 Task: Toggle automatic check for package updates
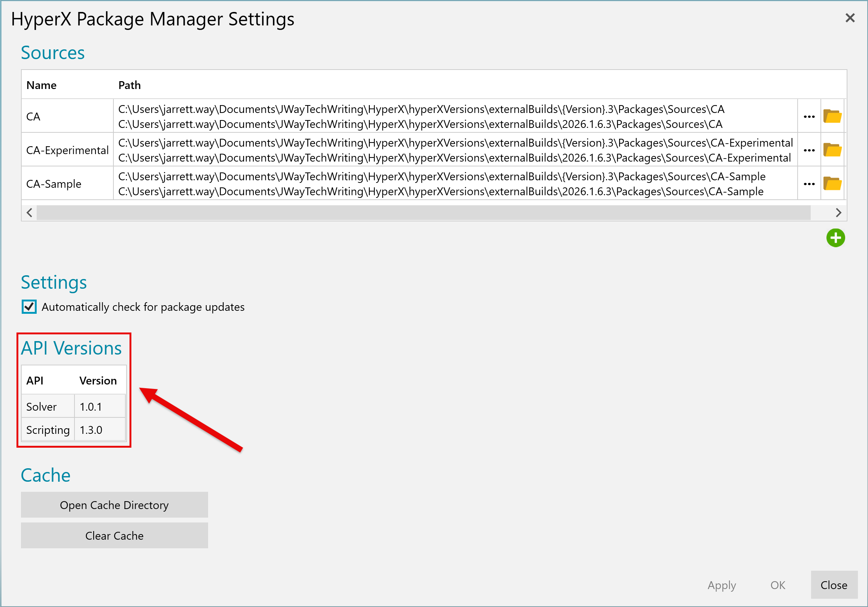(x=29, y=307)
